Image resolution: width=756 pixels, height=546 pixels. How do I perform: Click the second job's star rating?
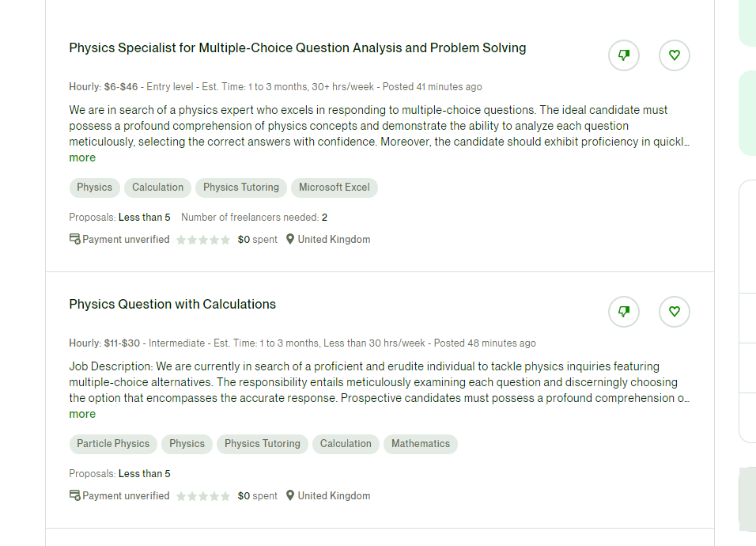pos(203,496)
